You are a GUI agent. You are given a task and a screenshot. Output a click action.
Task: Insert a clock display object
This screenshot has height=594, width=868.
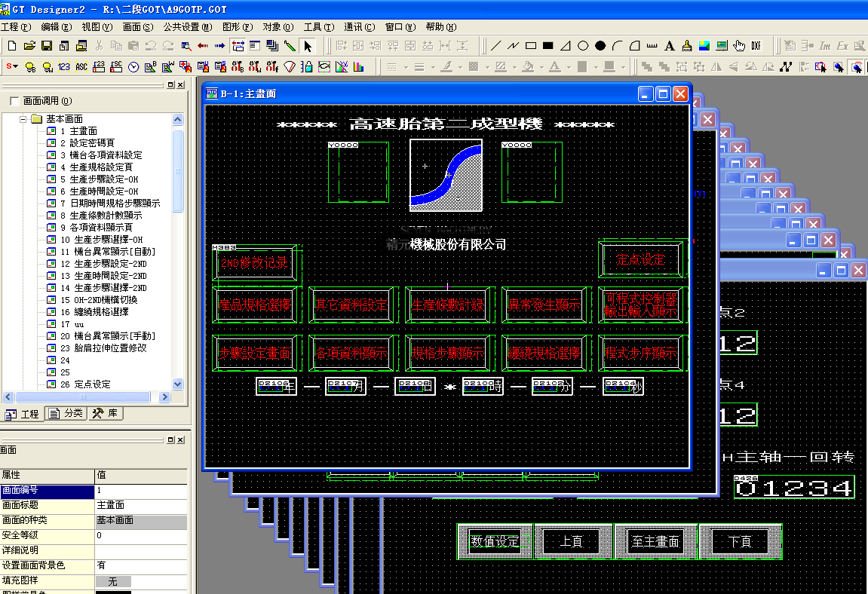(x=133, y=67)
